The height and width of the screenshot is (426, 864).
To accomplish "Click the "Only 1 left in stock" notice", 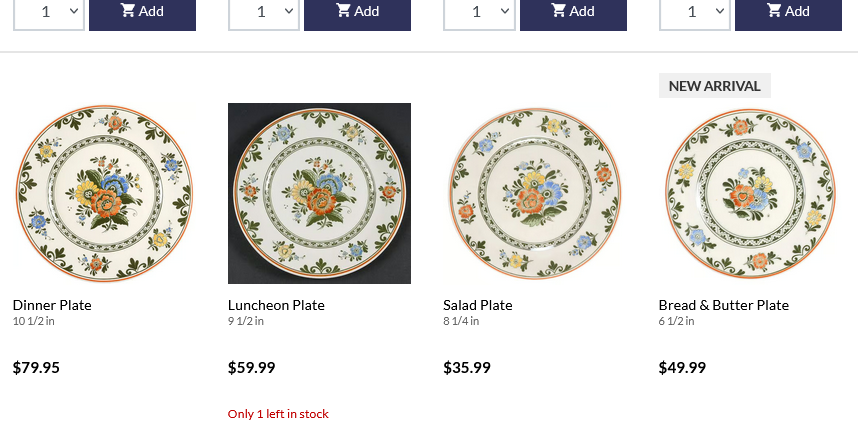I will click(x=278, y=414).
